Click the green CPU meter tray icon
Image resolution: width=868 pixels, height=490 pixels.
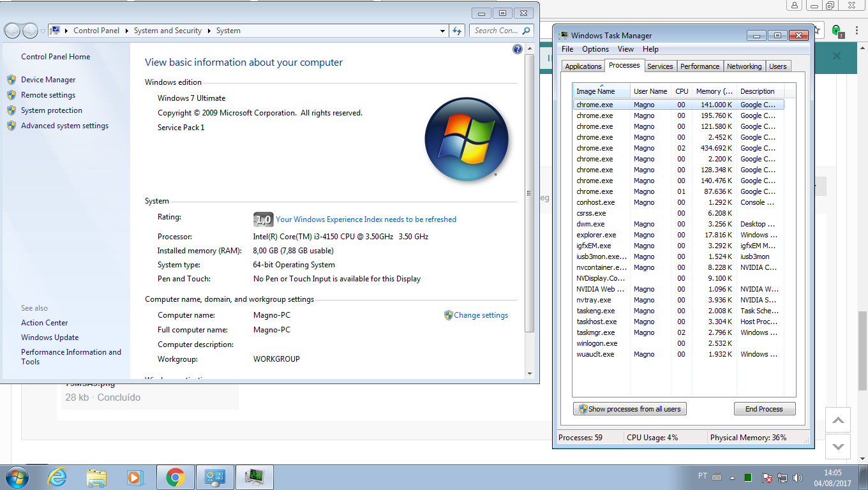[x=748, y=478]
